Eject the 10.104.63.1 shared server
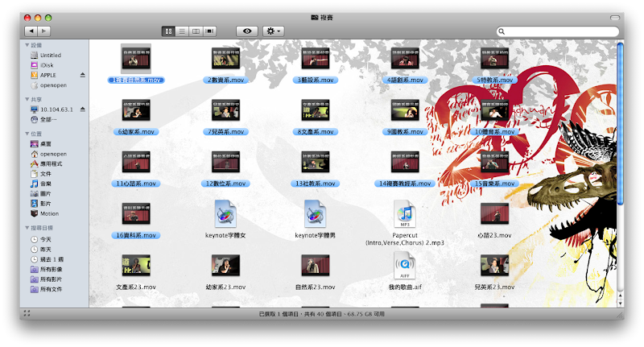Image resolution: width=644 pixels, height=347 pixels. coord(83,109)
